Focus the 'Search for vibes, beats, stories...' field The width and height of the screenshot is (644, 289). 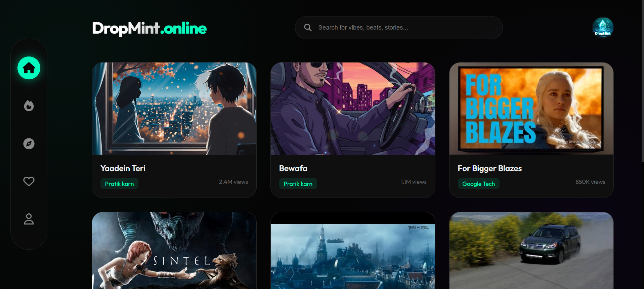tap(399, 28)
